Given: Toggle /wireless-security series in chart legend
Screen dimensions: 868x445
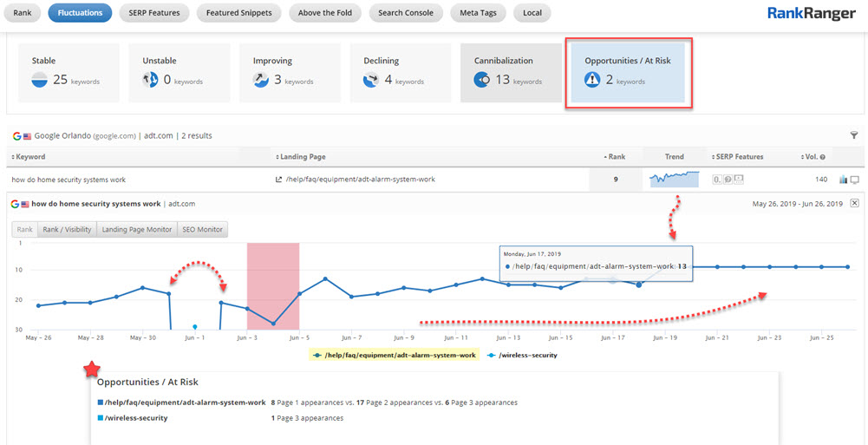Looking at the screenshot, I should pos(523,356).
